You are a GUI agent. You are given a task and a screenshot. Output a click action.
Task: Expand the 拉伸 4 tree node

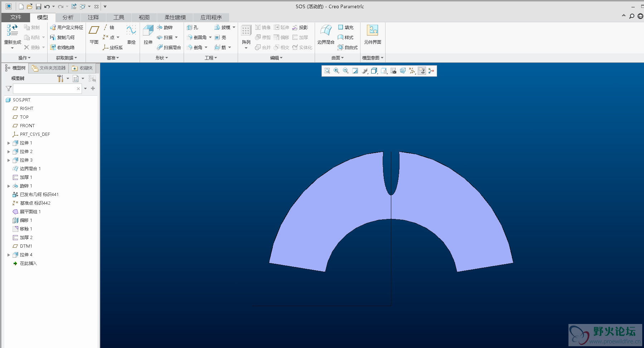[x=9, y=255]
